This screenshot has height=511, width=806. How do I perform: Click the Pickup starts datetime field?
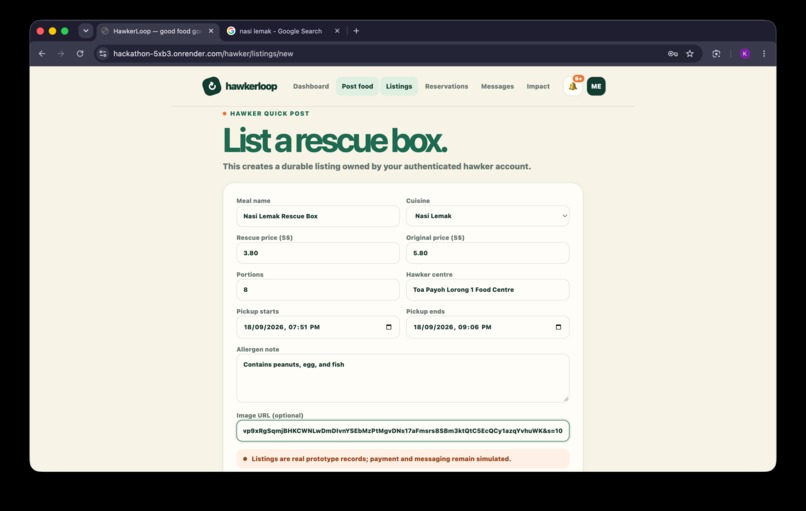[x=318, y=327]
